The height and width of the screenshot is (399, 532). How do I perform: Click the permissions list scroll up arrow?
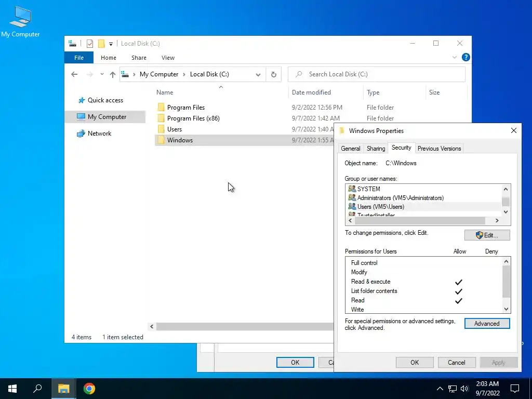pos(506,262)
